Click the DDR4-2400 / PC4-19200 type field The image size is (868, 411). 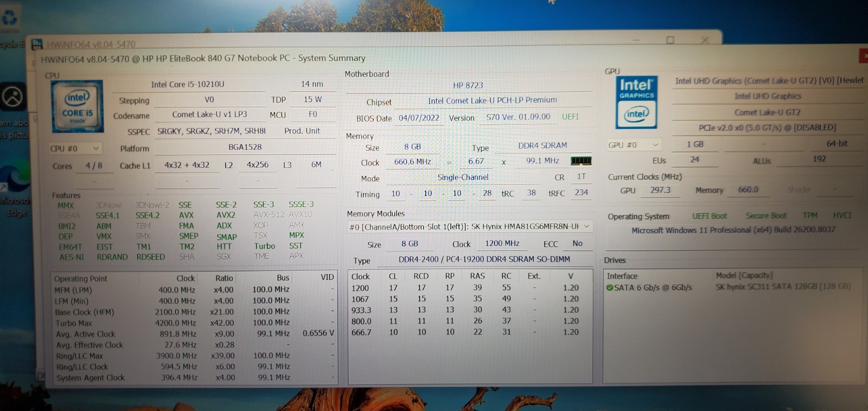(484, 260)
